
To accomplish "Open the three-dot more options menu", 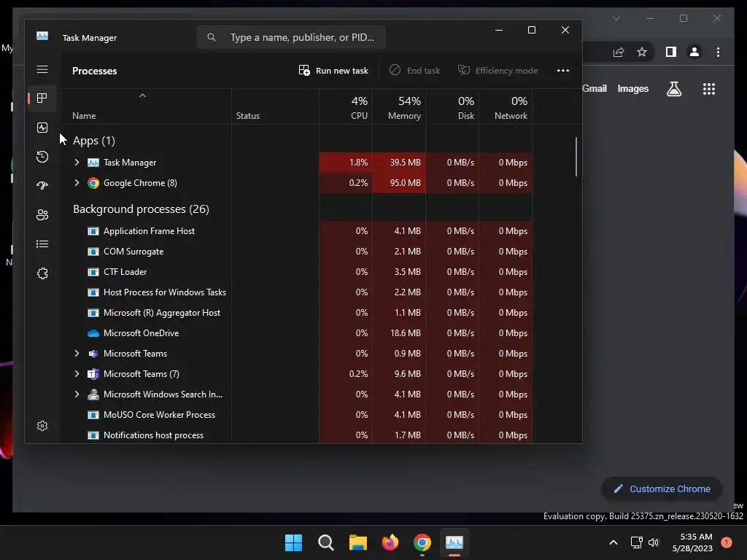I will (563, 71).
